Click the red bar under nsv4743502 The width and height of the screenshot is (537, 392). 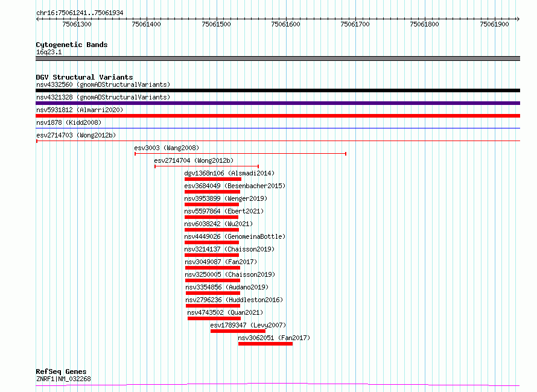(214, 318)
